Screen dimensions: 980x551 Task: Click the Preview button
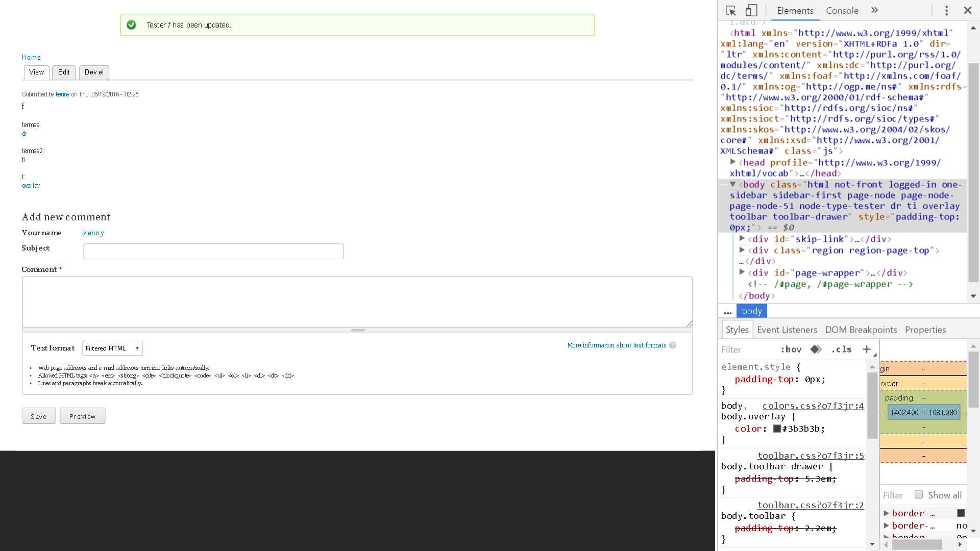pos(83,416)
